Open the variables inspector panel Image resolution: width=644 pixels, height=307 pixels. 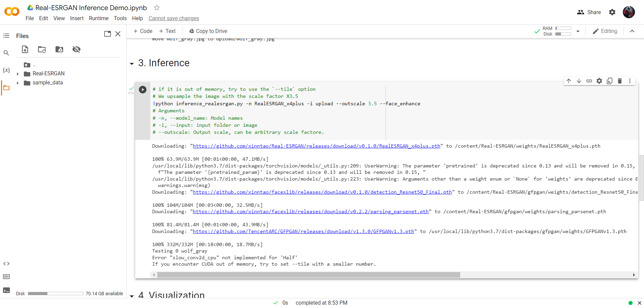click(x=6, y=70)
